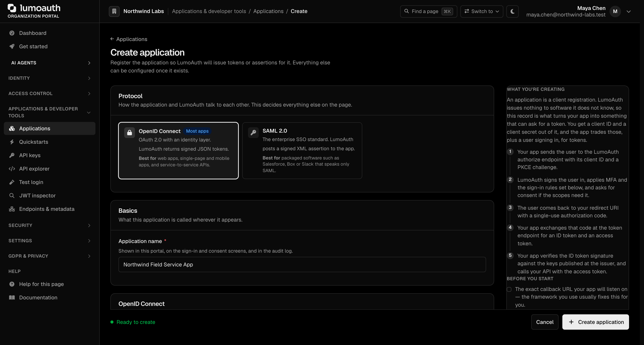This screenshot has height=345, width=644.
Task: Open the Find a page search box
Action: pyautogui.click(x=429, y=11)
